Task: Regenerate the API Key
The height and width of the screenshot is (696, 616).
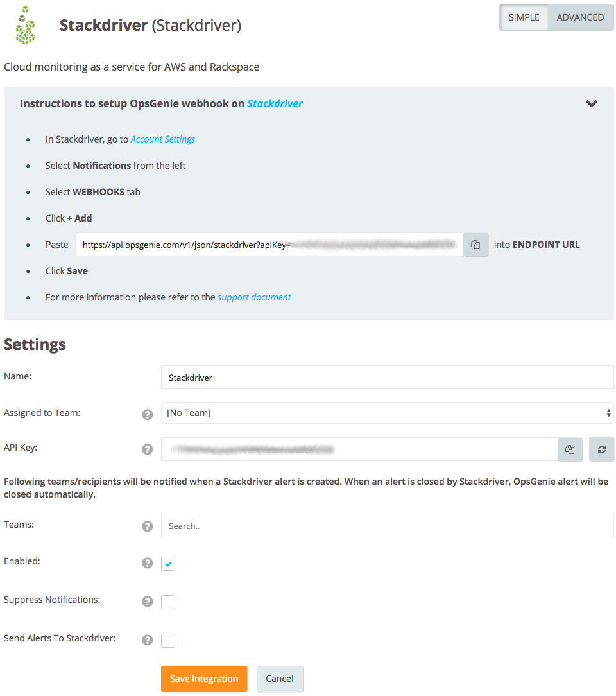Action: pyautogui.click(x=601, y=449)
